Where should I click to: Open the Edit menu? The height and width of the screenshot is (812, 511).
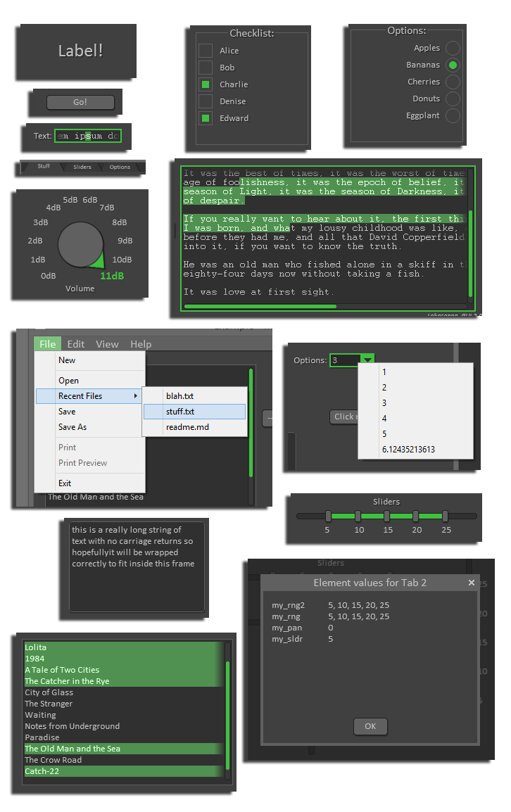(76, 344)
